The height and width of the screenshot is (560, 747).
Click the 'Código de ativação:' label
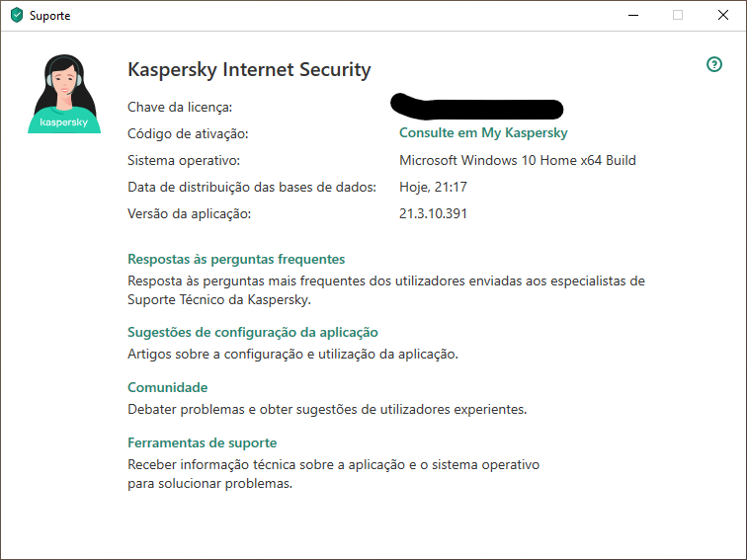188,133
